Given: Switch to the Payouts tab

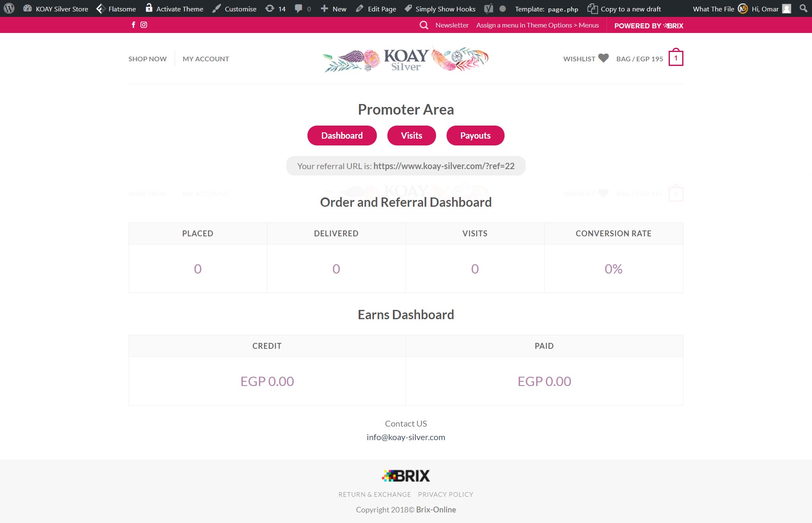Looking at the screenshot, I should (x=475, y=136).
